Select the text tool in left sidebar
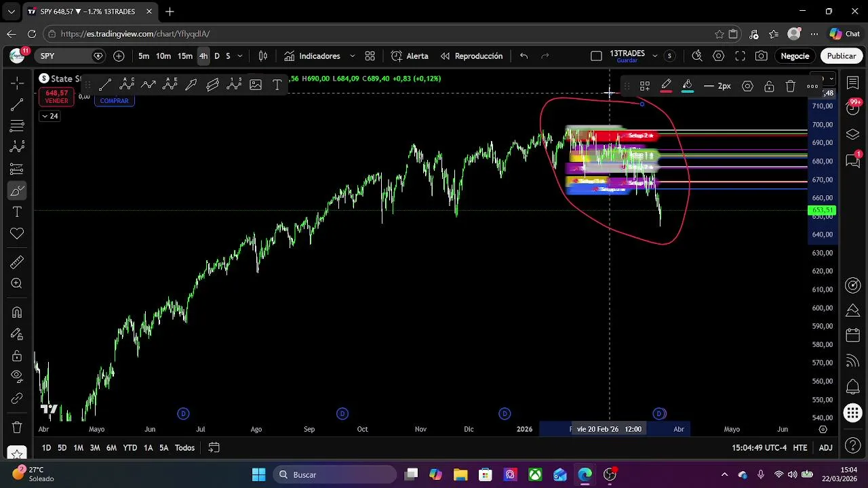Viewport: 868px width, 488px height. pos(17,212)
